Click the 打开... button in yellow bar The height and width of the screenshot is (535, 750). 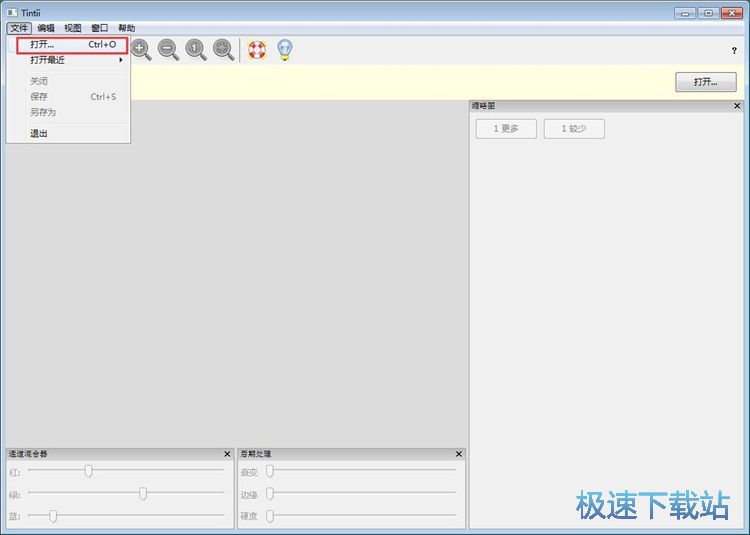pos(706,82)
